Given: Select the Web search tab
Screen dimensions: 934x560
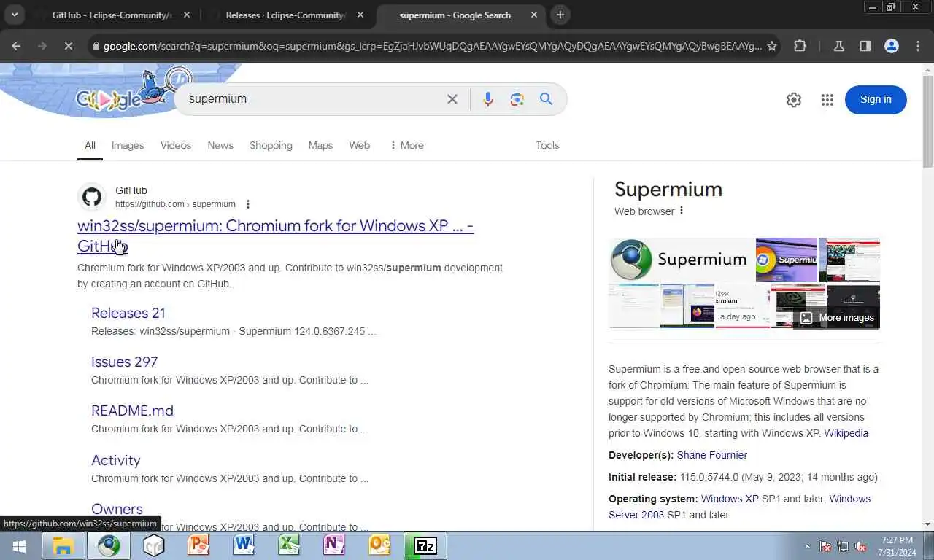Looking at the screenshot, I should pyautogui.click(x=360, y=145).
